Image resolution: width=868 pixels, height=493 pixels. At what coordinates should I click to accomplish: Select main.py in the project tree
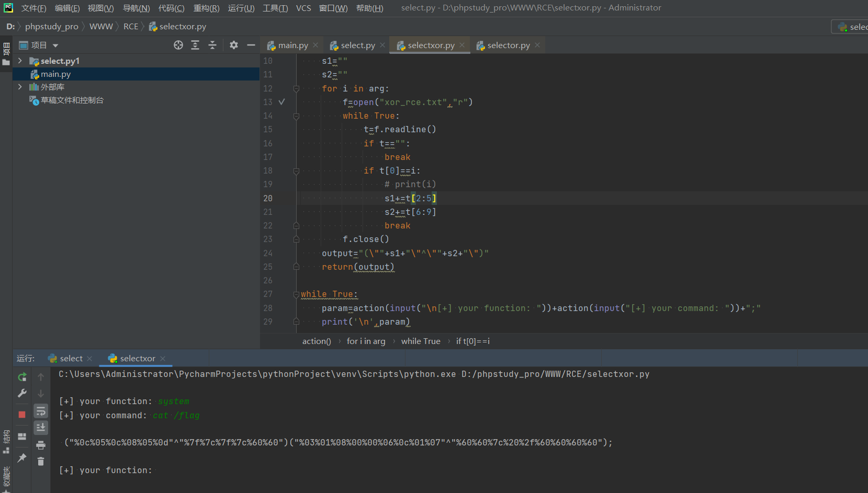coord(55,74)
